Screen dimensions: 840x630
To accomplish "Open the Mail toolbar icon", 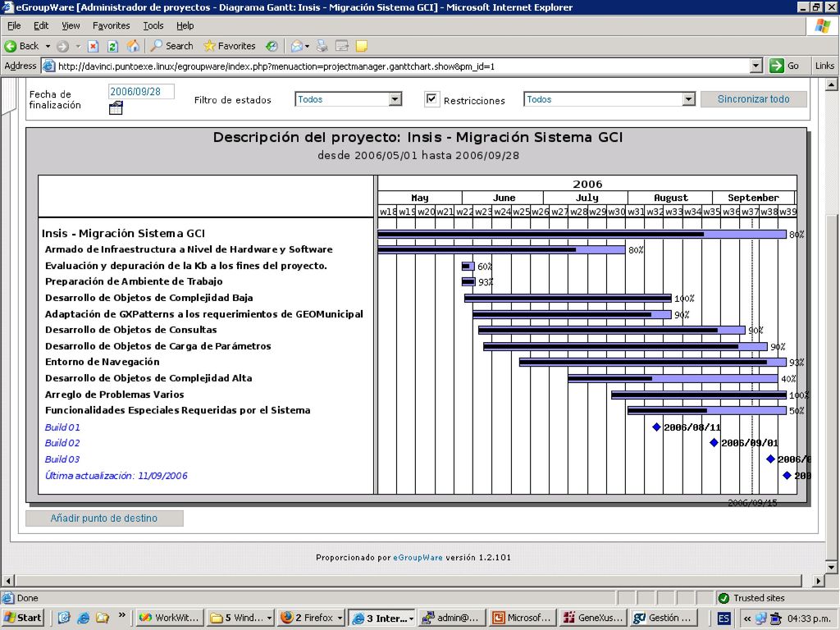I will click(x=296, y=46).
